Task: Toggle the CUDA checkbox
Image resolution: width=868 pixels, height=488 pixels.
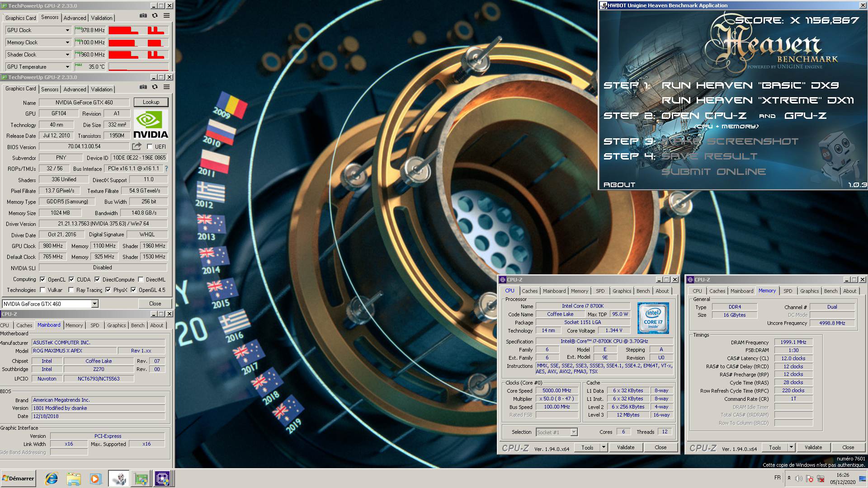Action: pyautogui.click(x=71, y=280)
